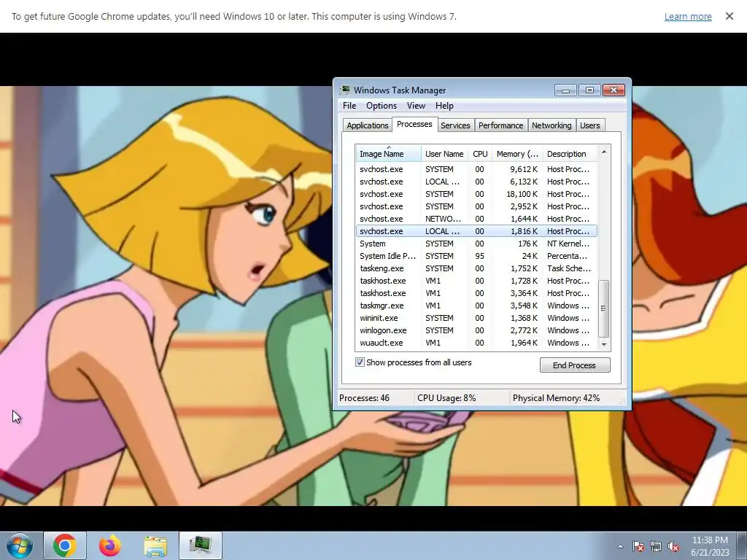This screenshot has width=747, height=560.
Task: Follow the Learn more link
Action: [688, 16]
